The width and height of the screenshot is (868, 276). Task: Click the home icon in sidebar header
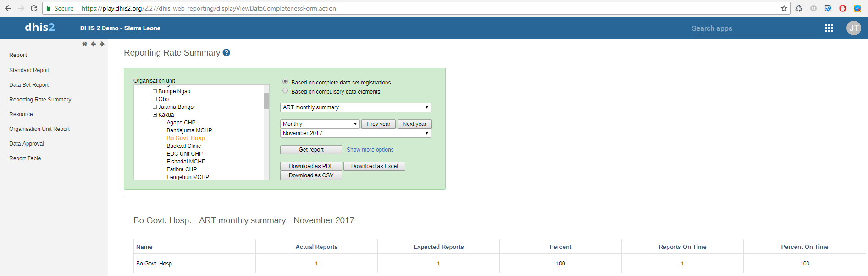point(84,44)
